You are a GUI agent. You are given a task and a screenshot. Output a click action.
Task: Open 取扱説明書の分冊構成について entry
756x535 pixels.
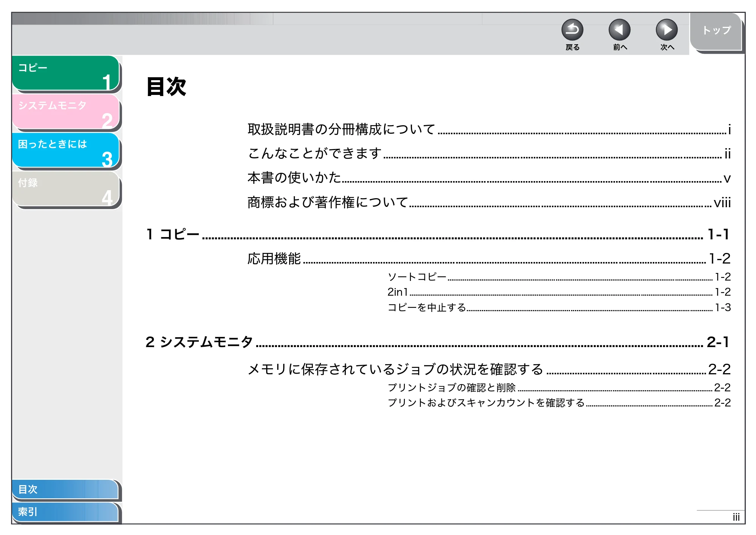click(x=489, y=129)
